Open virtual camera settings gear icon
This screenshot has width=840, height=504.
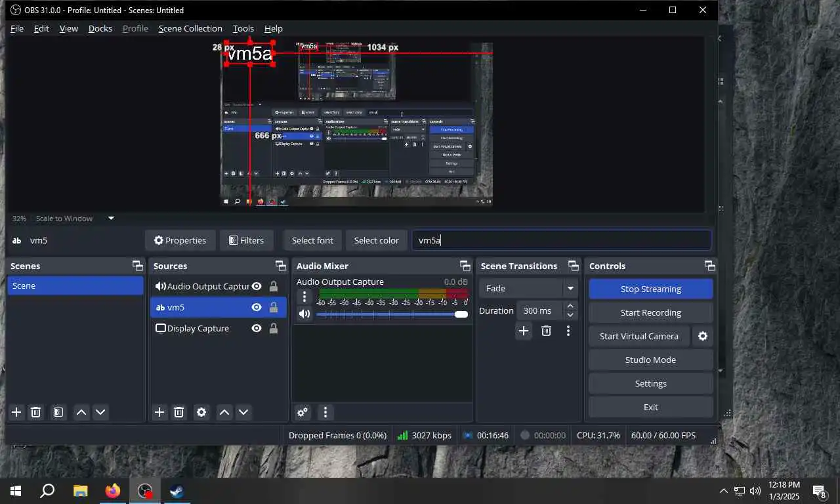point(703,336)
